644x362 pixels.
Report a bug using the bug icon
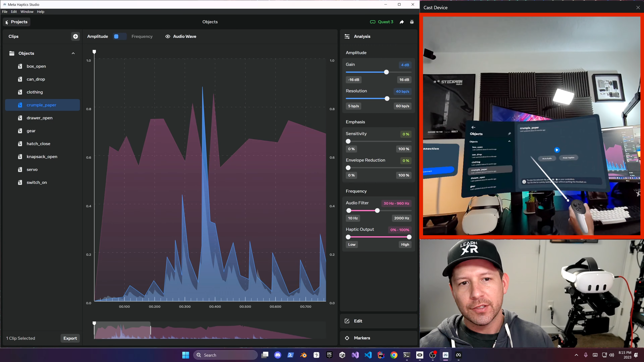412,22
